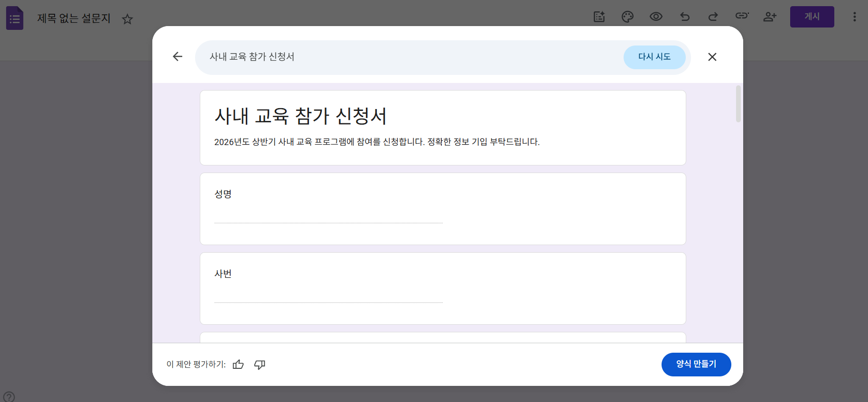Open the theme customization palette

click(x=627, y=17)
